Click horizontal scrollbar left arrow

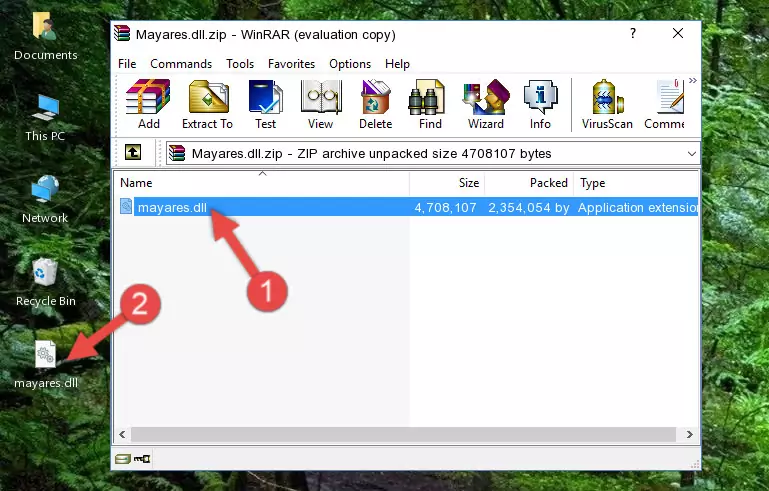[122, 434]
